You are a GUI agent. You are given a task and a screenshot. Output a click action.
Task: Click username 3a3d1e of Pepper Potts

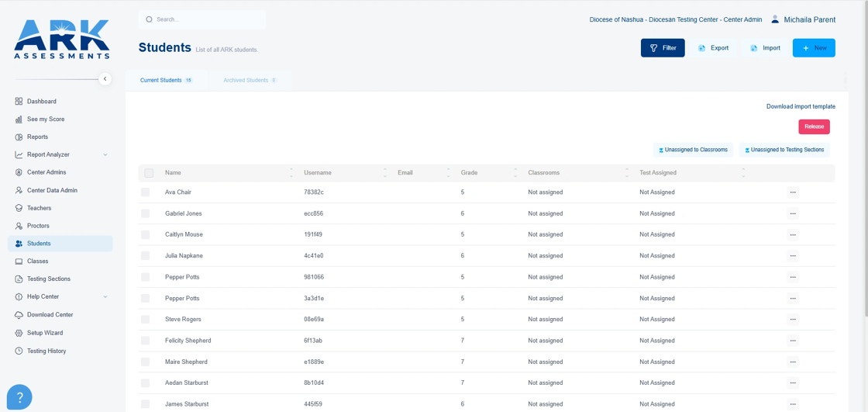(314, 298)
